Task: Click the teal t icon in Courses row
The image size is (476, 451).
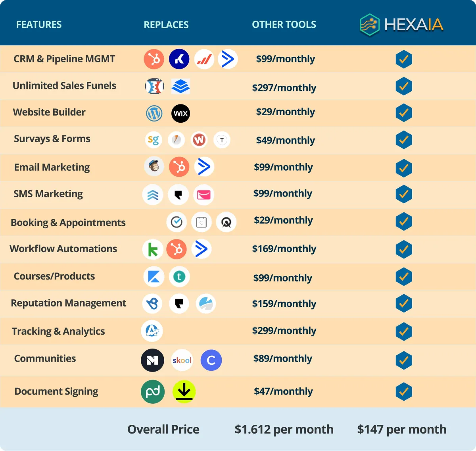Action: (179, 277)
